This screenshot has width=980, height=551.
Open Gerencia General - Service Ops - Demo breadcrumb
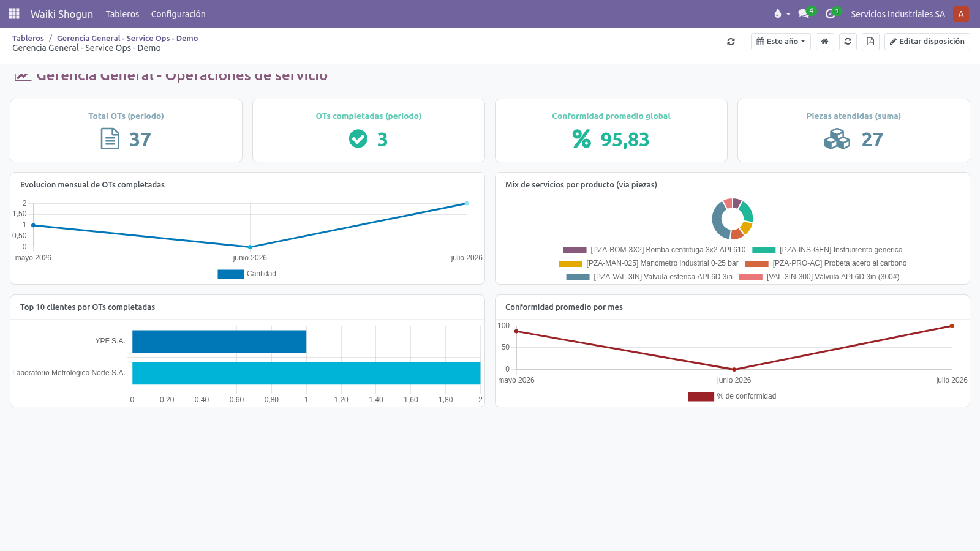(127, 38)
